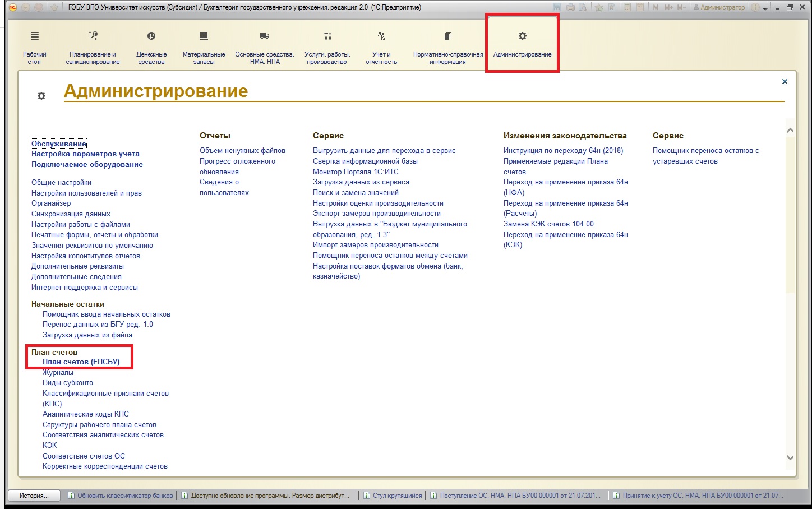Click Свертка информационной базы link
812x509 pixels.
point(365,161)
